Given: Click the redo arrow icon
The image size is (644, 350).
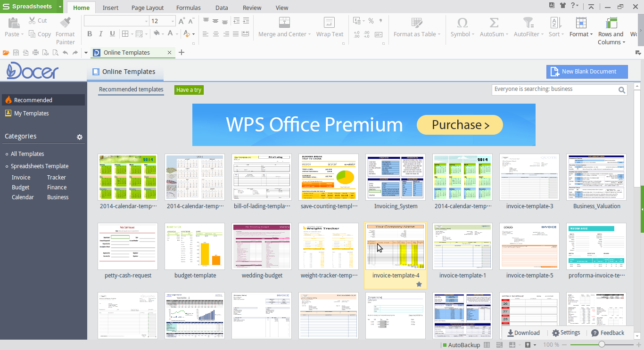Looking at the screenshot, I should click(x=75, y=53).
